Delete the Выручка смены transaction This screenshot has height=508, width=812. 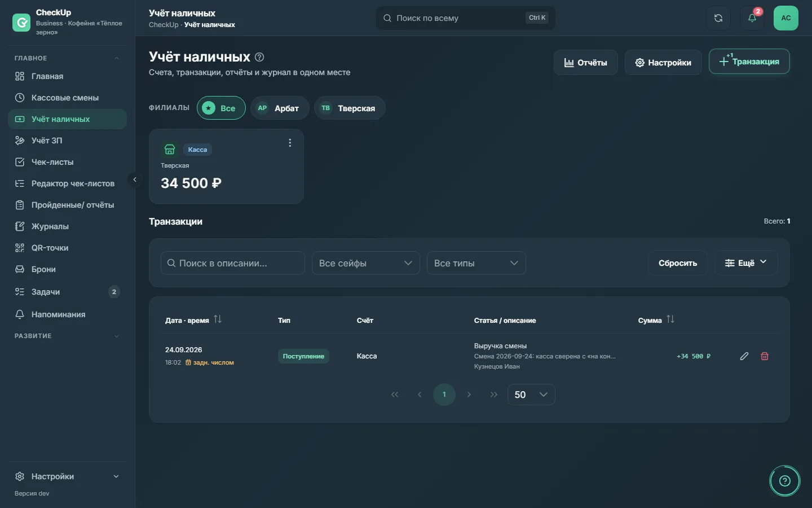point(765,356)
